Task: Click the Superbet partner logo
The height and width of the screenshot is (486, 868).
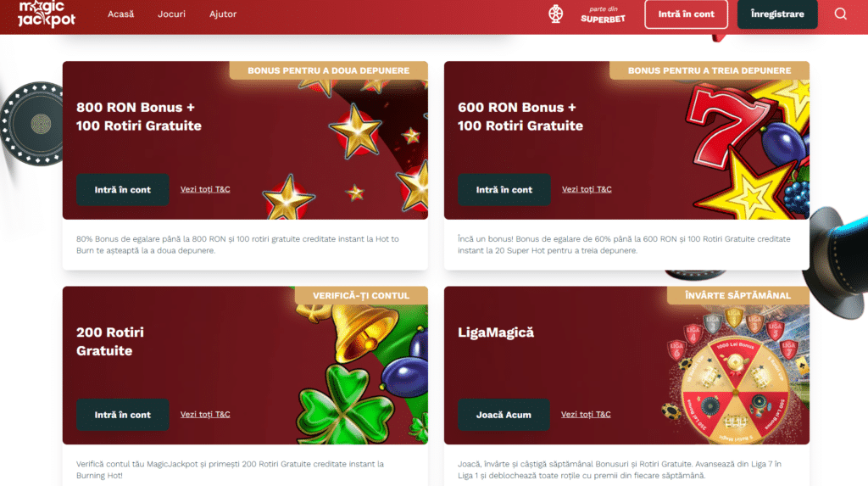Action: 603,14
